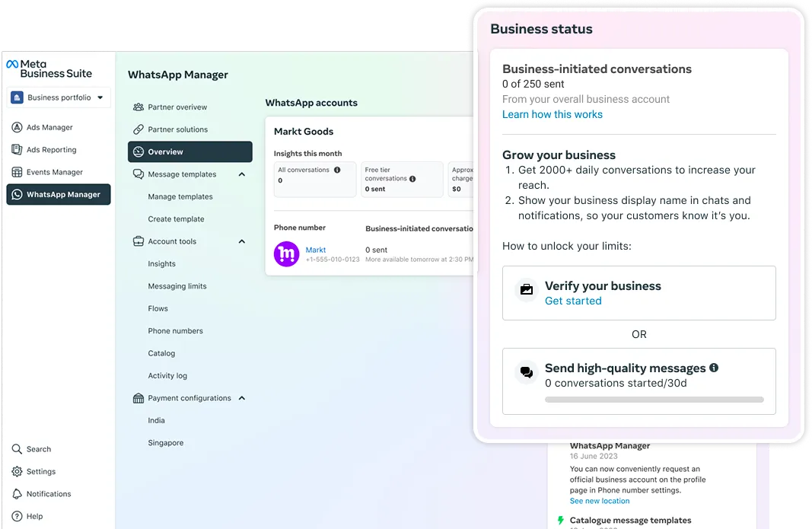Image resolution: width=812 pixels, height=529 pixels.
Task: Click the Events Manager icon
Action: pos(17,172)
